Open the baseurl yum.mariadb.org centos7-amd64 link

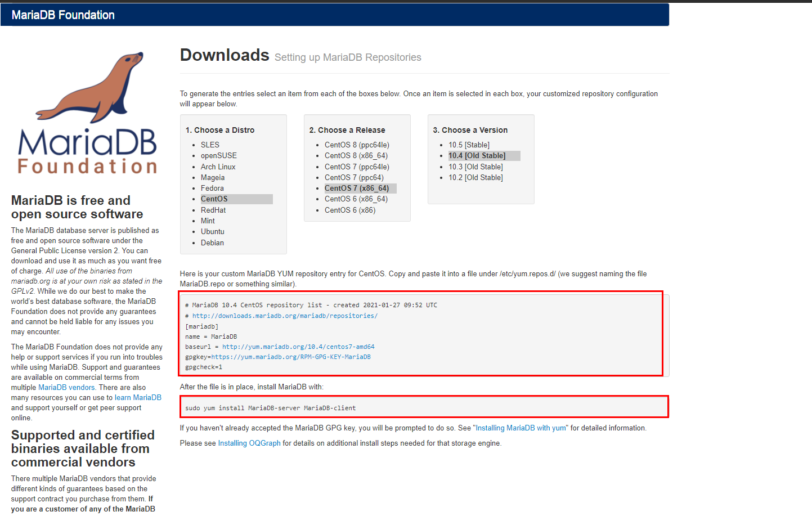(298, 347)
